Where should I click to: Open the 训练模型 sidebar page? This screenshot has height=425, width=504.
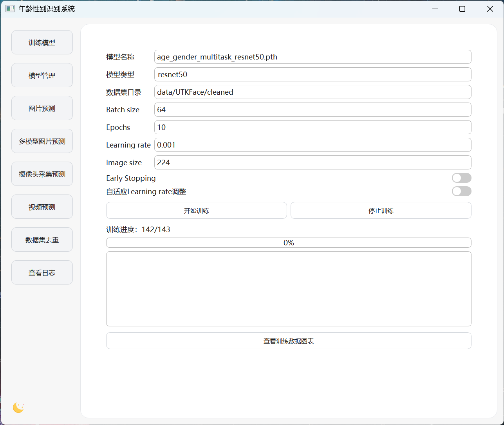click(42, 43)
